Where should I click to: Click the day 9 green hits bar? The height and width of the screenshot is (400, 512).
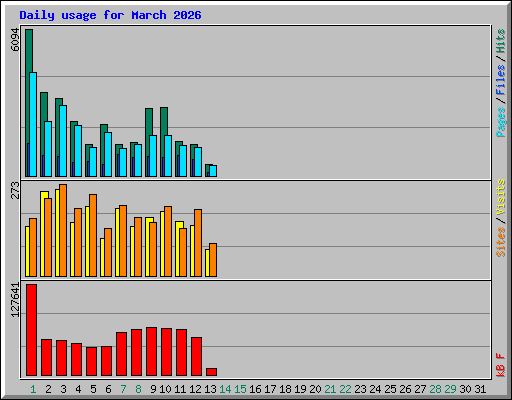click(x=149, y=122)
